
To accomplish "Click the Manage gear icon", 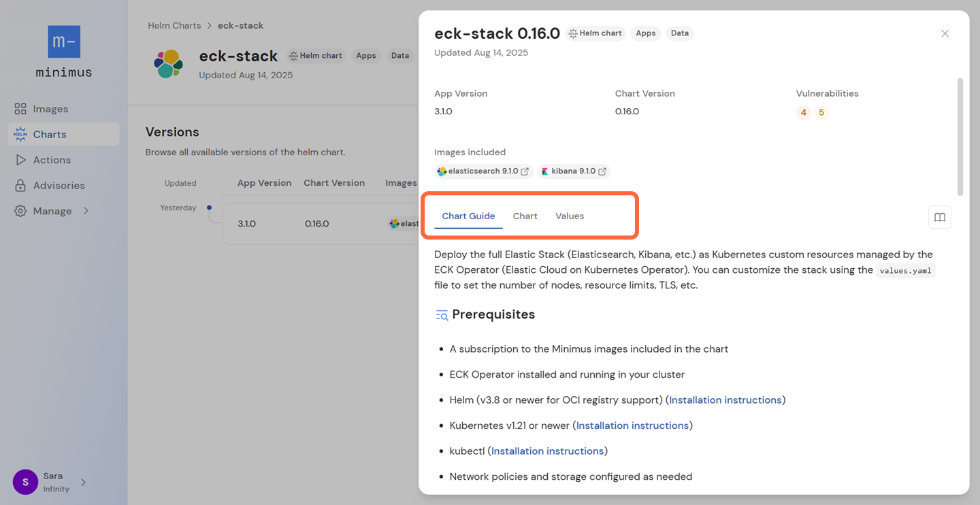I will [20, 211].
